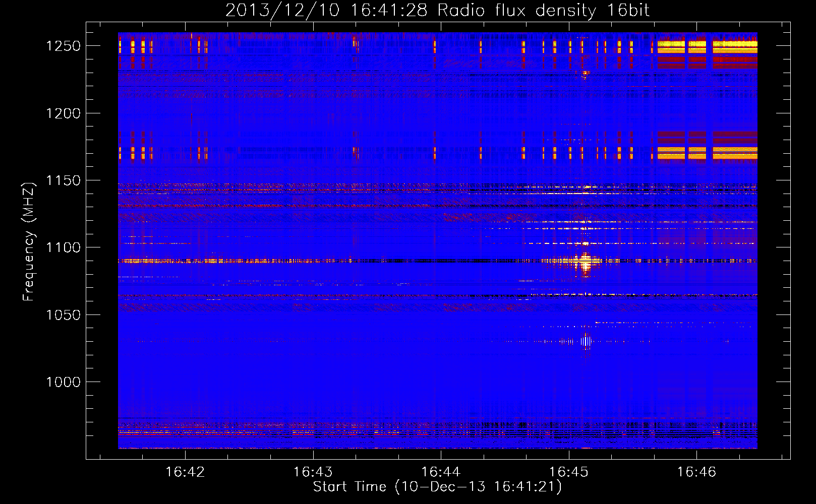This screenshot has width=816, height=504.
Task: Click the wide yellow band at 1250 MHz after 16:46
Action: coord(734,47)
